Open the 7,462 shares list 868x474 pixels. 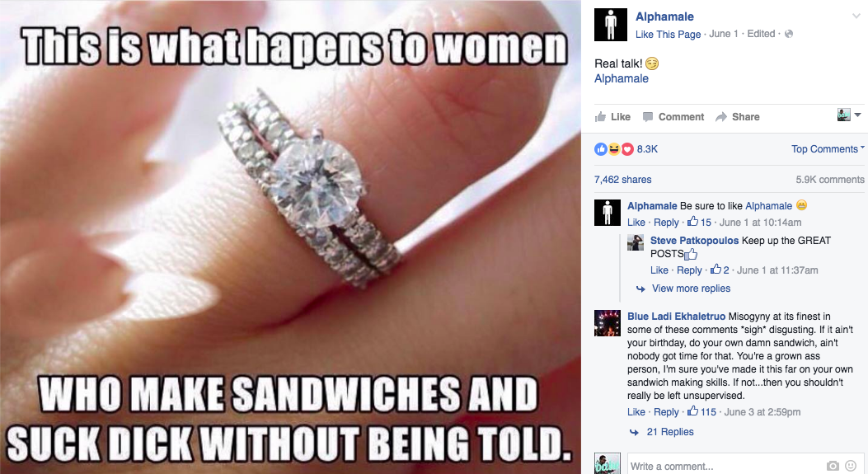[x=623, y=180]
